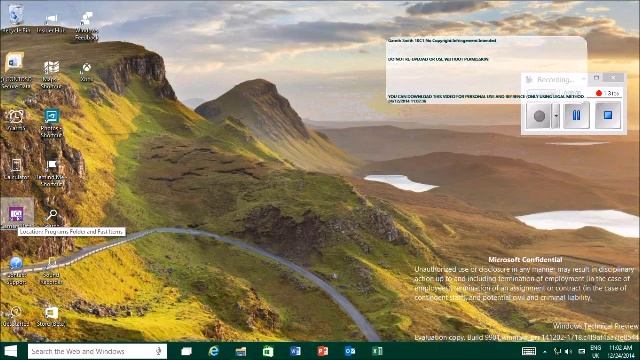Open the Store from the taskbar
This screenshot has height=360, width=640.
[268, 351]
